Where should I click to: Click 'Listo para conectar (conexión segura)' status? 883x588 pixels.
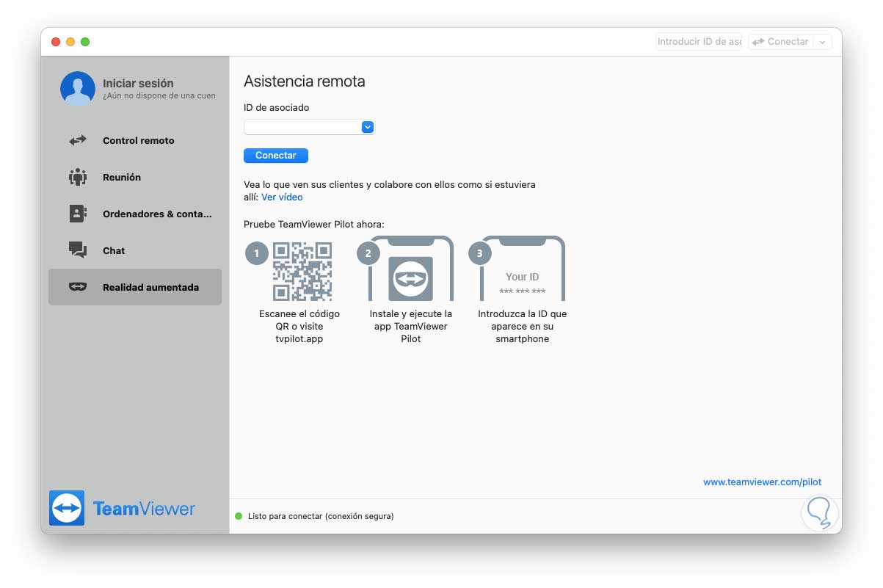click(321, 516)
